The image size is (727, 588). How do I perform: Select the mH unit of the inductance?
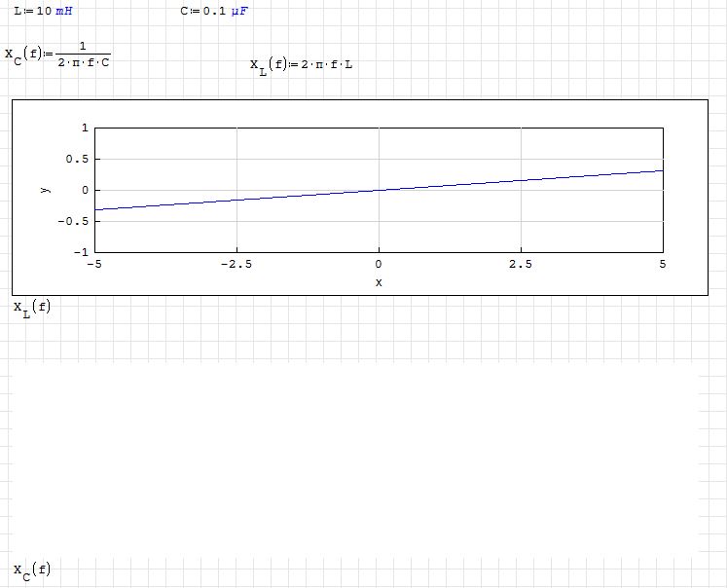coord(64,11)
